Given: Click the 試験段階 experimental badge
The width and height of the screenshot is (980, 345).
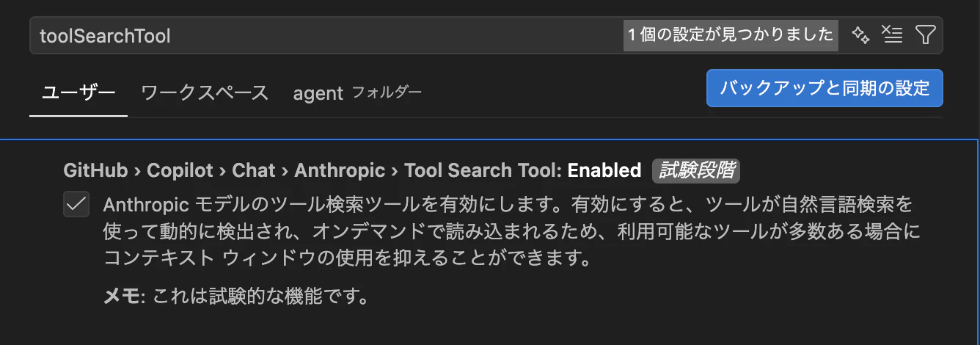Looking at the screenshot, I should (x=695, y=170).
